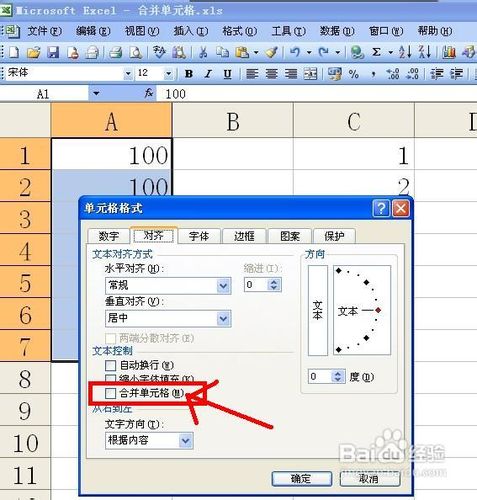Open the 格式 menu
The image size is (477, 500).
(x=240, y=31)
